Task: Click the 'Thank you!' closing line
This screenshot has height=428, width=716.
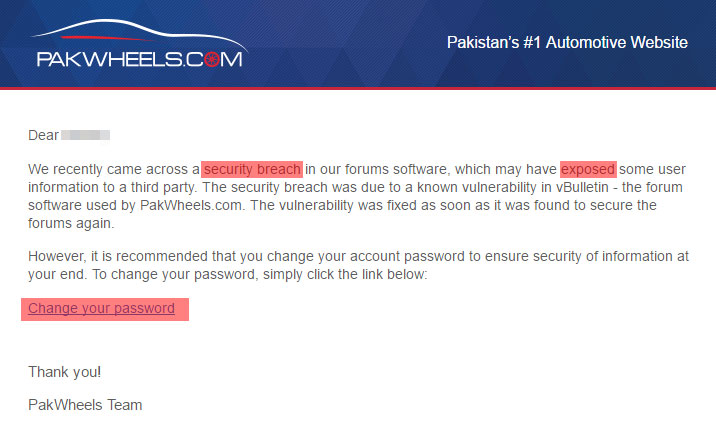Action: [64, 372]
